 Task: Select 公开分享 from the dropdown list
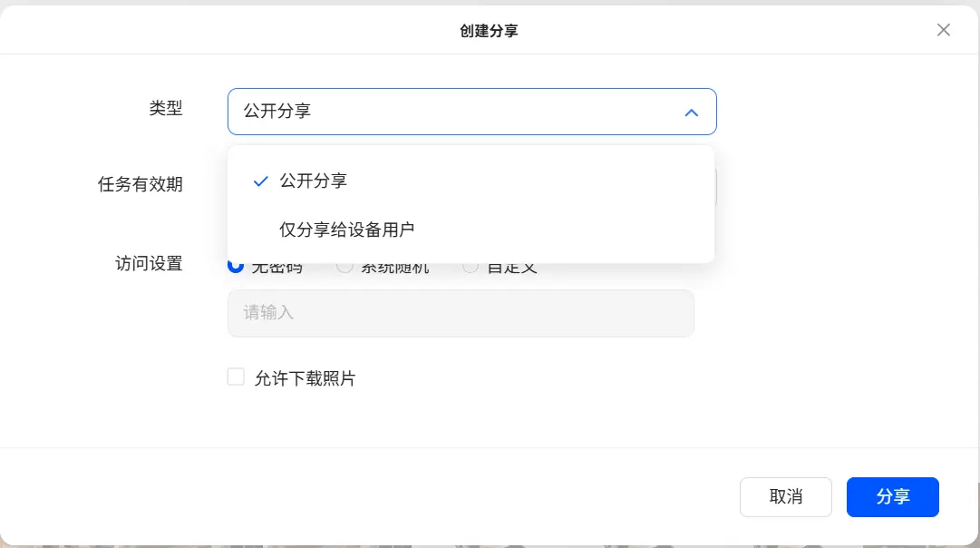pyautogui.click(x=314, y=181)
